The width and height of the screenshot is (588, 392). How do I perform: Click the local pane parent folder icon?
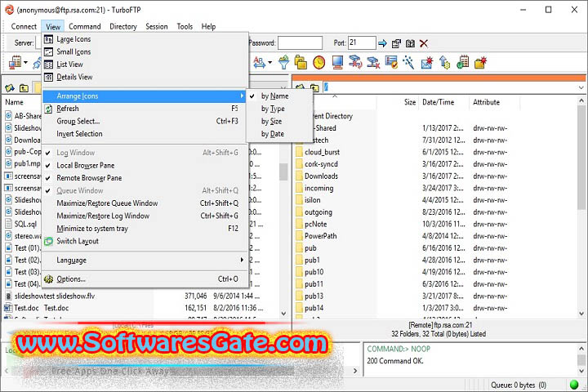[24, 88]
